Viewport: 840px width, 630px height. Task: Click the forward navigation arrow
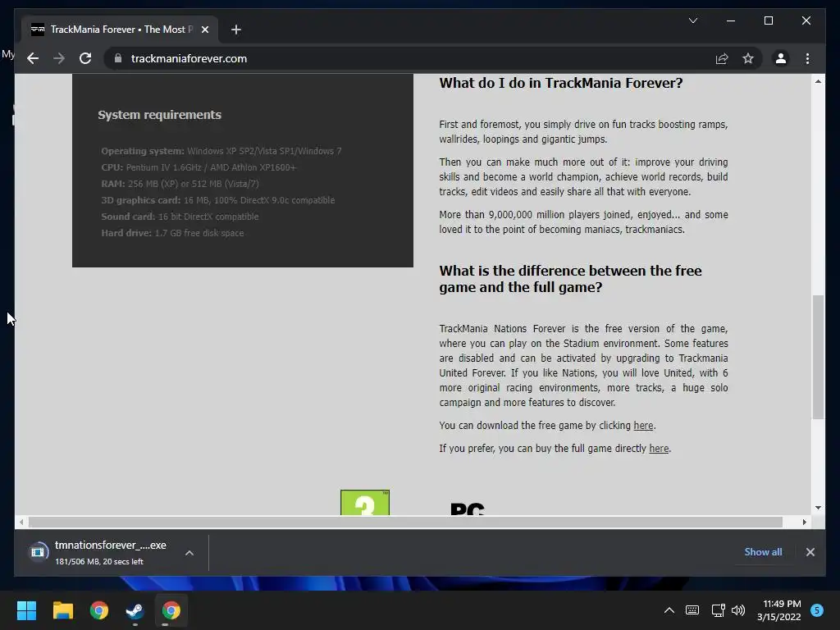pos(59,58)
